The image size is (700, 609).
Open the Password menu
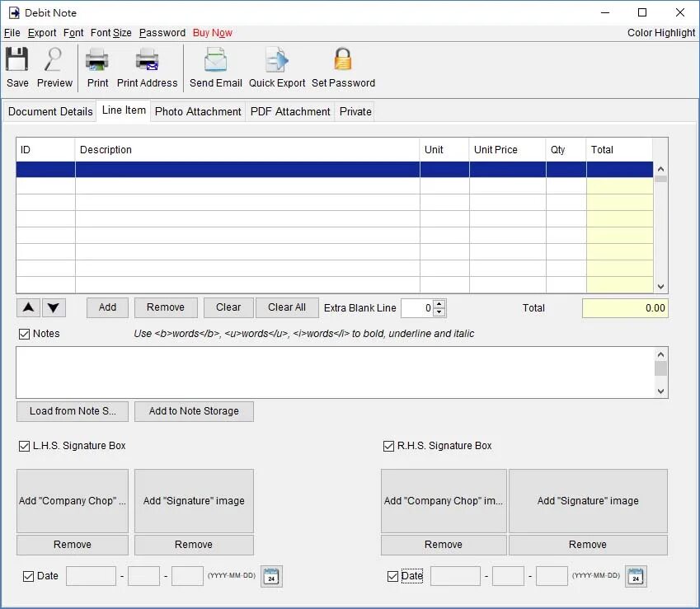[x=162, y=33]
